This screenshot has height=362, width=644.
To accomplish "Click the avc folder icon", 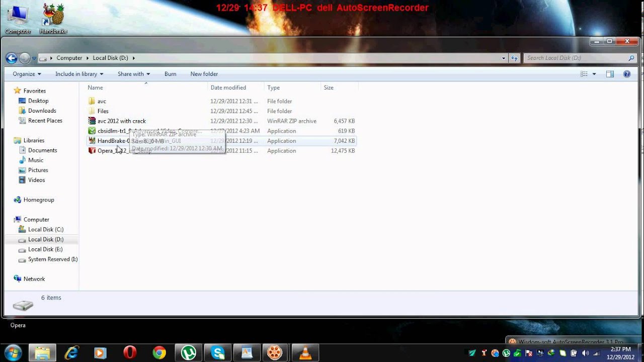I will (x=92, y=101).
